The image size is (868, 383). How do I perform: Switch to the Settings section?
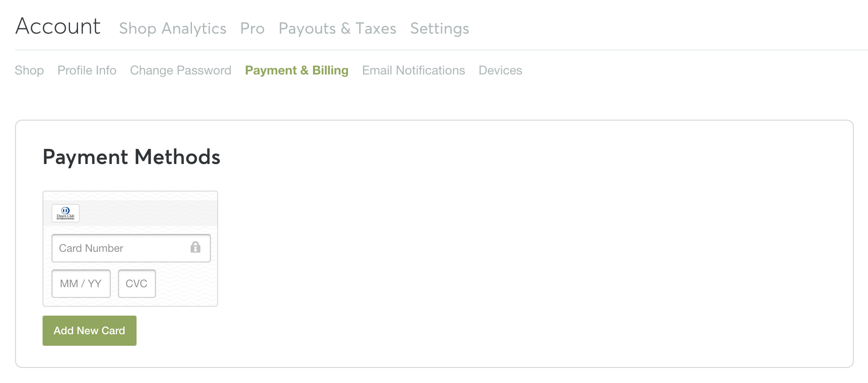439,28
